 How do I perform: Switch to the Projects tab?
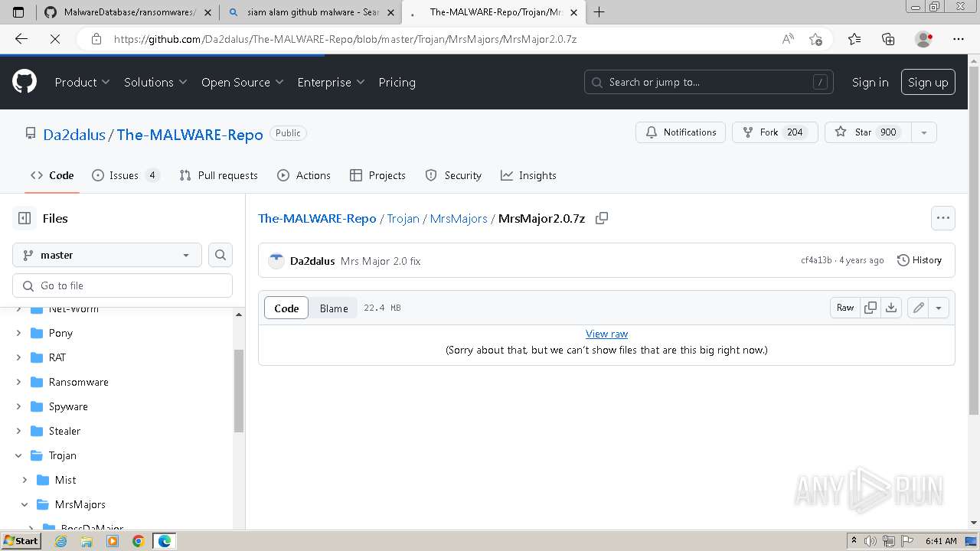[x=377, y=175]
